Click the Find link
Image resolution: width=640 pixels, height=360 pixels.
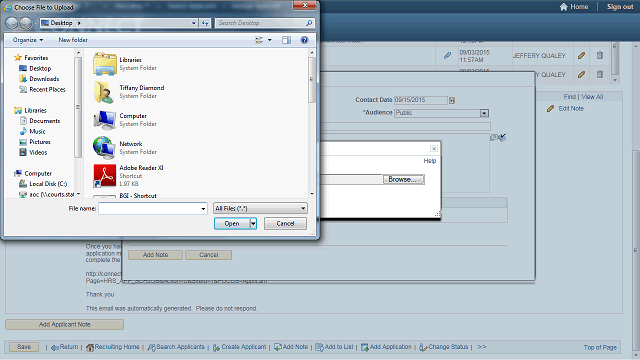click(570, 97)
